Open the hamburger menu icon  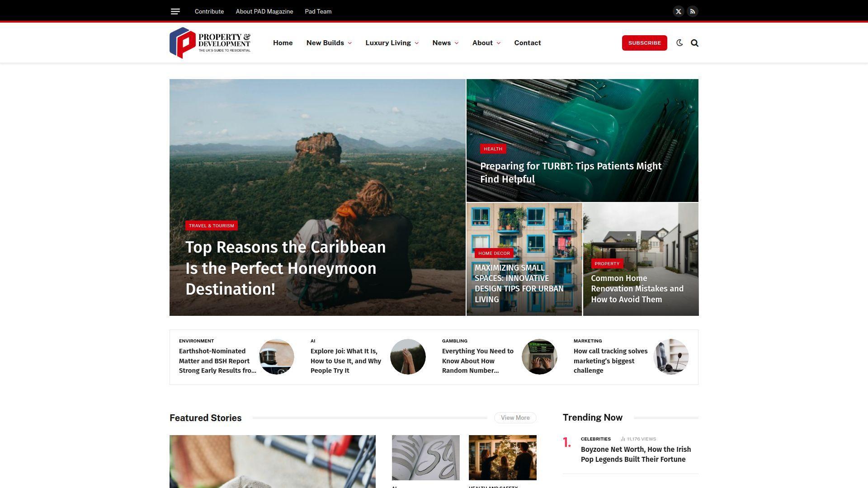175,11
